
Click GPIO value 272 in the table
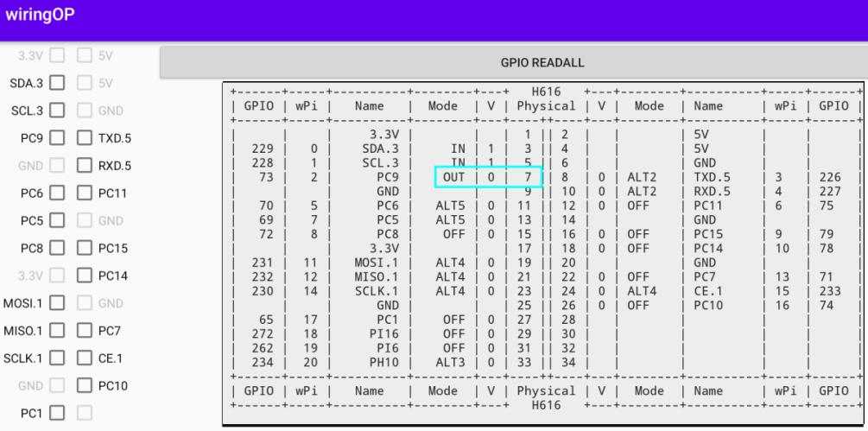click(263, 333)
